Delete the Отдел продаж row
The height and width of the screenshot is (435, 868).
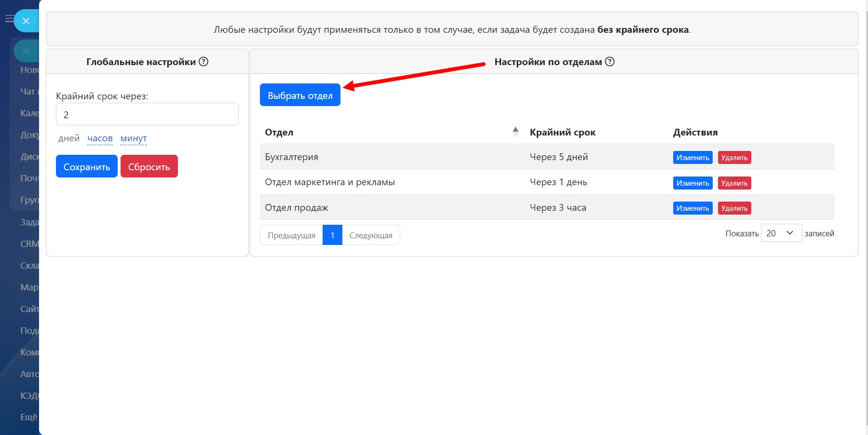(x=734, y=208)
